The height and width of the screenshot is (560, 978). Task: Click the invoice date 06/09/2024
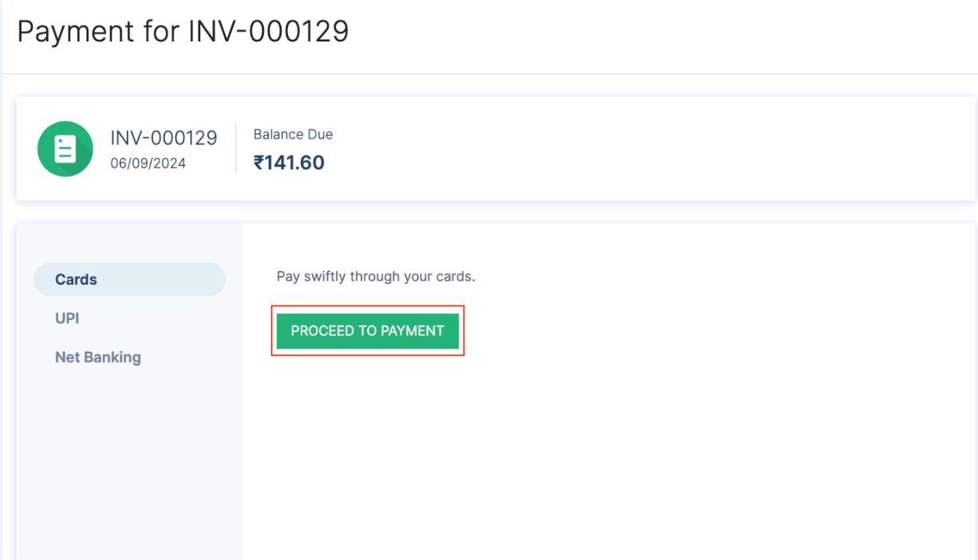(148, 163)
